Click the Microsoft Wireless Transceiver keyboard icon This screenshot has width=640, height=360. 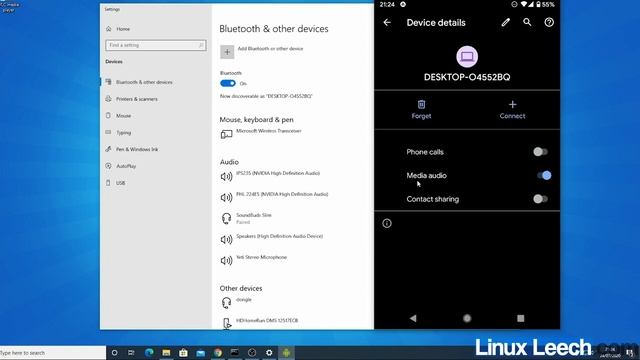(x=227, y=134)
